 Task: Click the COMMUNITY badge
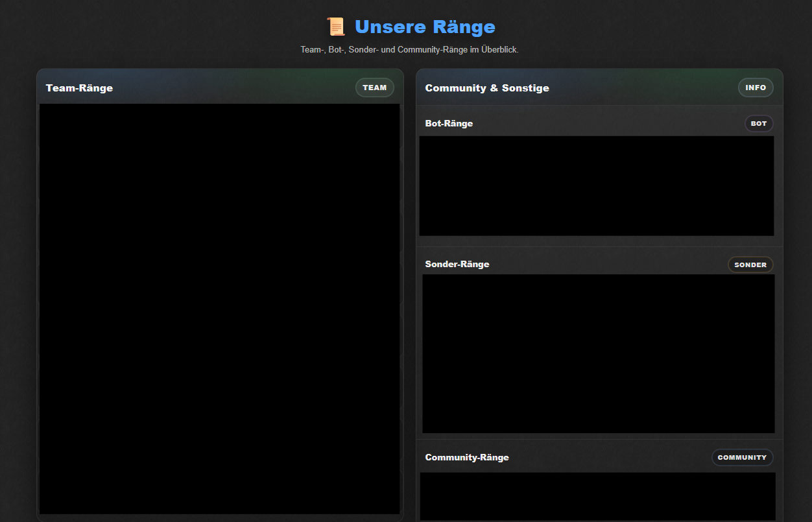pyautogui.click(x=742, y=457)
